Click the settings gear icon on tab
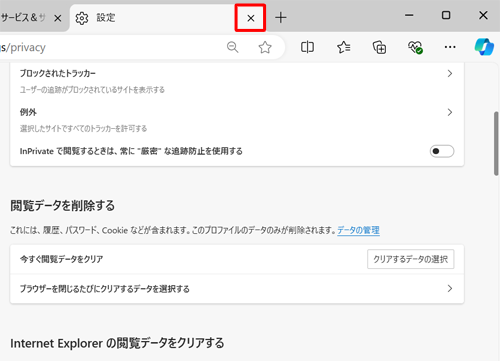The image size is (500, 361). coord(82,18)
